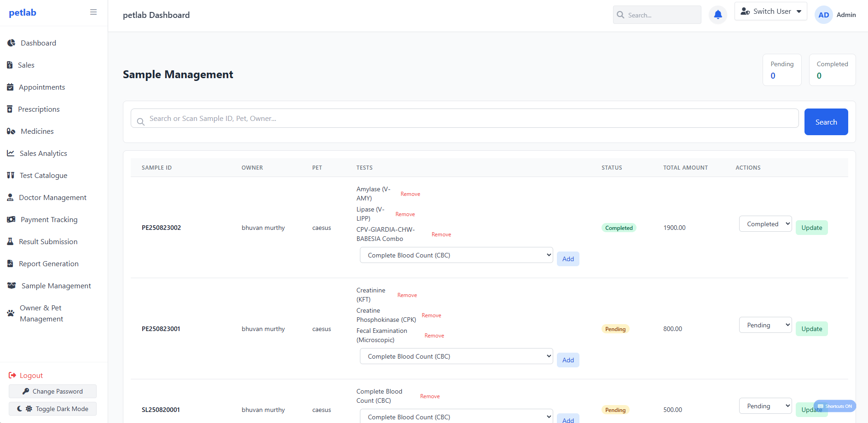The image size is (868, 423).
Task: Click the Shortcuts ON badge
Action: click(x=834, y=406)
